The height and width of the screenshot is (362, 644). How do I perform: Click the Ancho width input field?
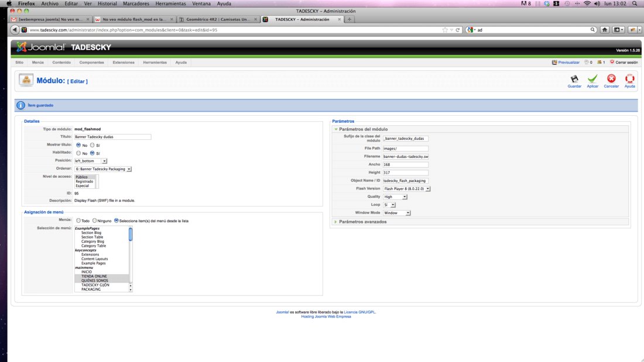405,164
